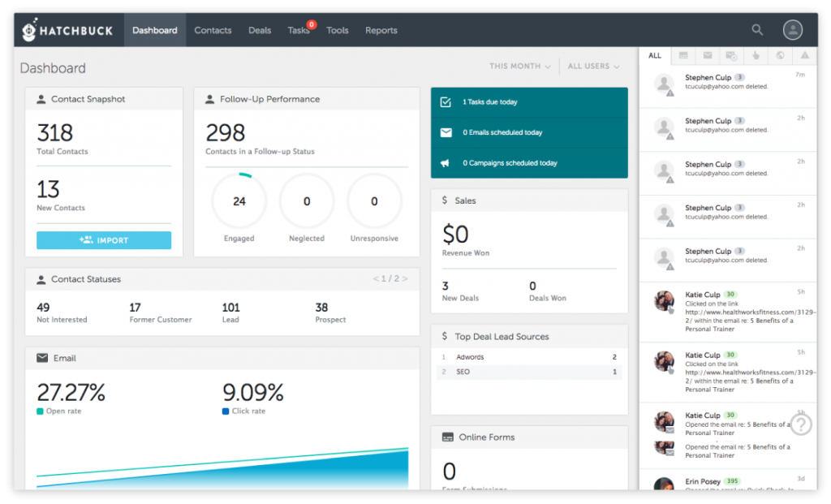
Task: Filter activity feed by link clicks icon
Action: click(x=756, y=56)
